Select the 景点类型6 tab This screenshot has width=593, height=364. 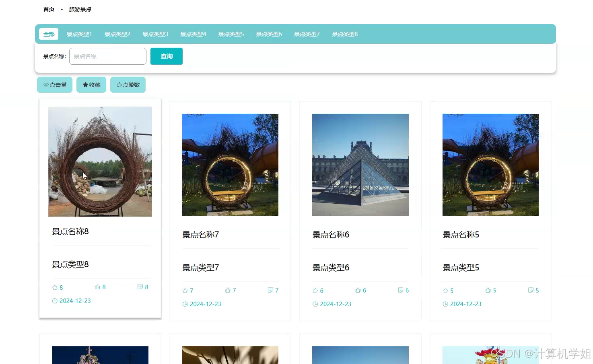(269, 34)
